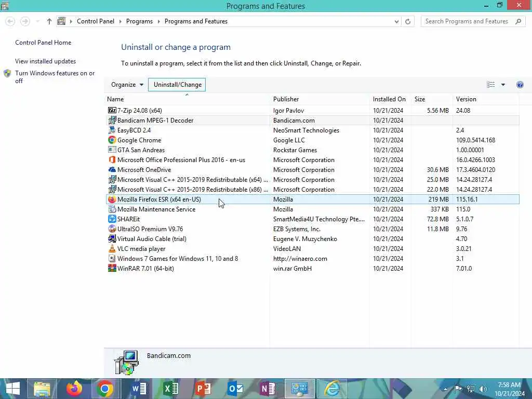
Task: Show hidden tray icons arrow
Action: [x=445, y=389]
